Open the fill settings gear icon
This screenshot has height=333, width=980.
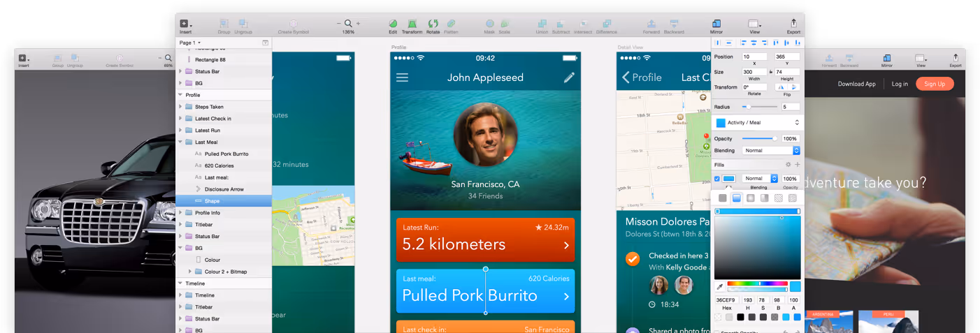click(x=788, y=165)
